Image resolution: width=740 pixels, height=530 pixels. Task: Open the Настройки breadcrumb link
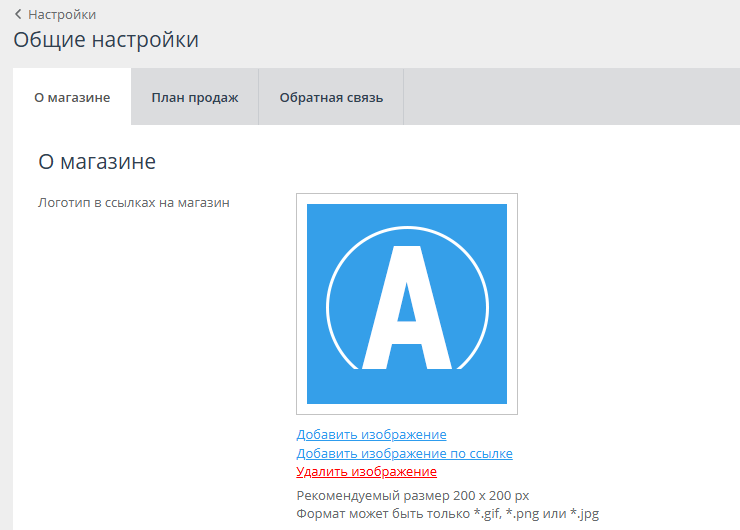pyautogui.click(x=62, y=15)
